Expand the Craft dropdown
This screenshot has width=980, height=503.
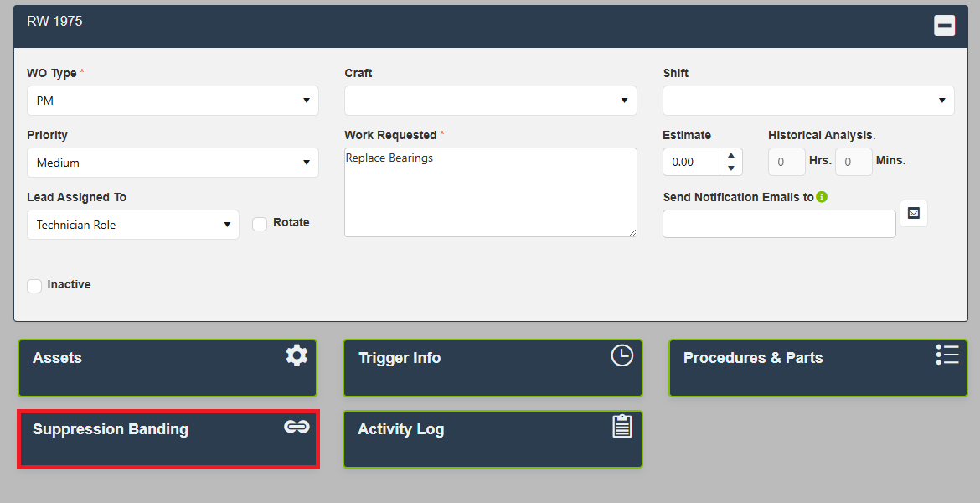pyautogui.click(x=491, y=101)
